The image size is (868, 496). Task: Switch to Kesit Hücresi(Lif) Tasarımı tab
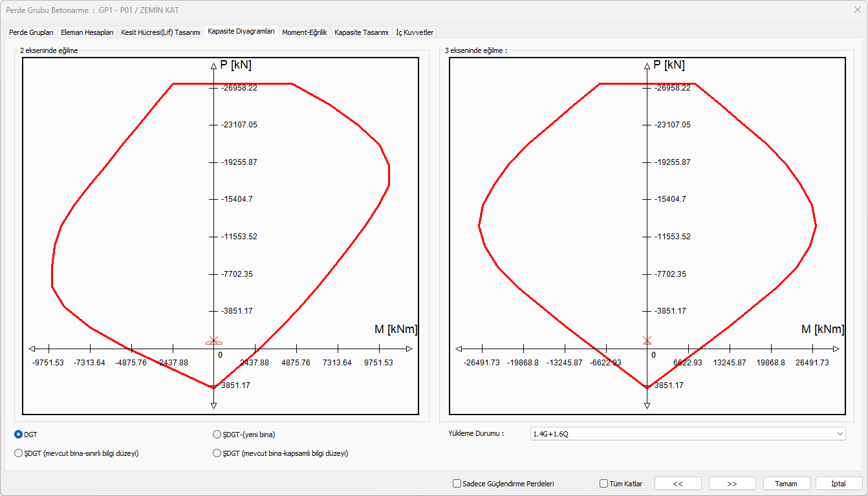point(160,32)
